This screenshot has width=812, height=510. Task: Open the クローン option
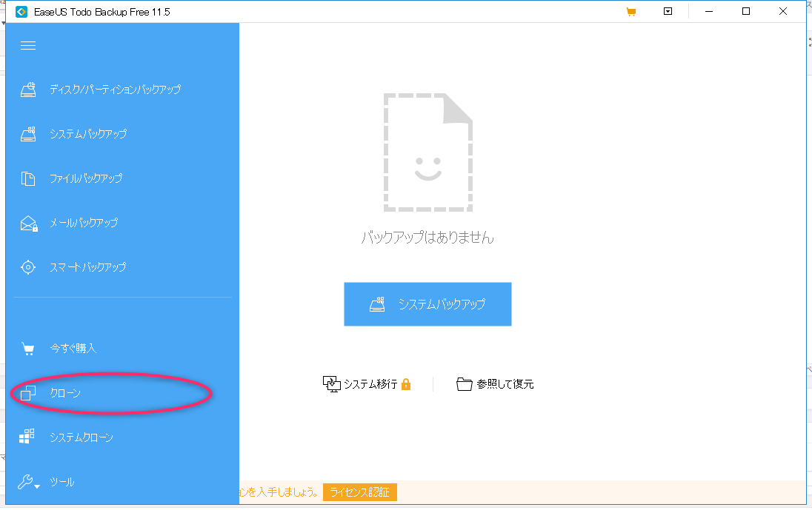65,393
